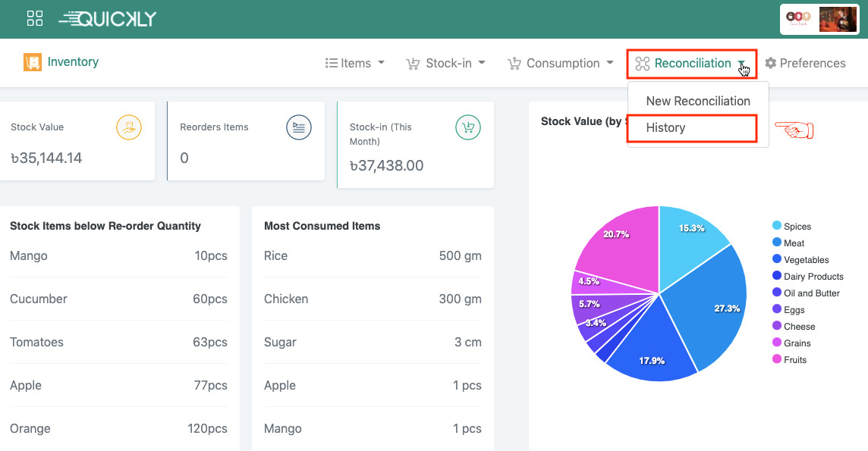Viewport: 868px width, 451px height.
Task: Click the Stock Value hand-coin icon
Action: tap(129, 127)
